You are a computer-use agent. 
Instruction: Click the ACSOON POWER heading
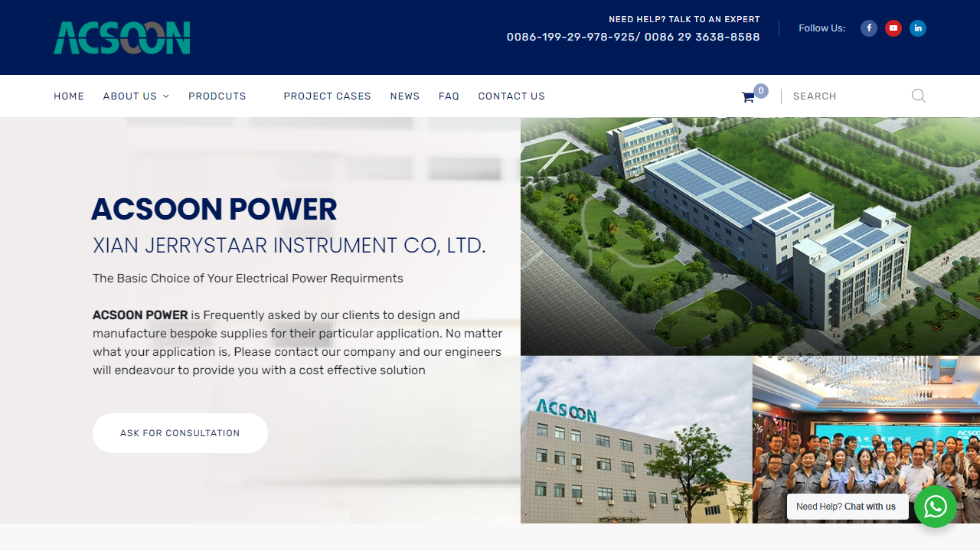[214, 209]
